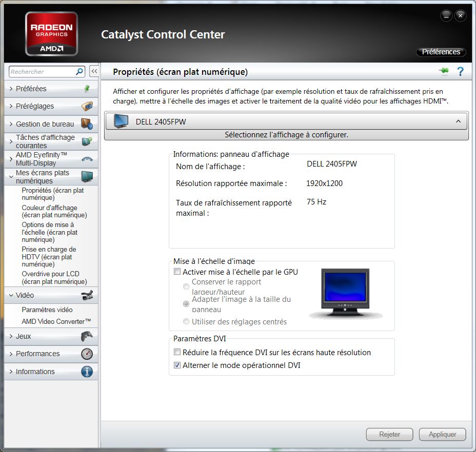Viewport: 476px width, 452px height.
Task: Click the scaling preview monitor image
Action: click(346, 293)
